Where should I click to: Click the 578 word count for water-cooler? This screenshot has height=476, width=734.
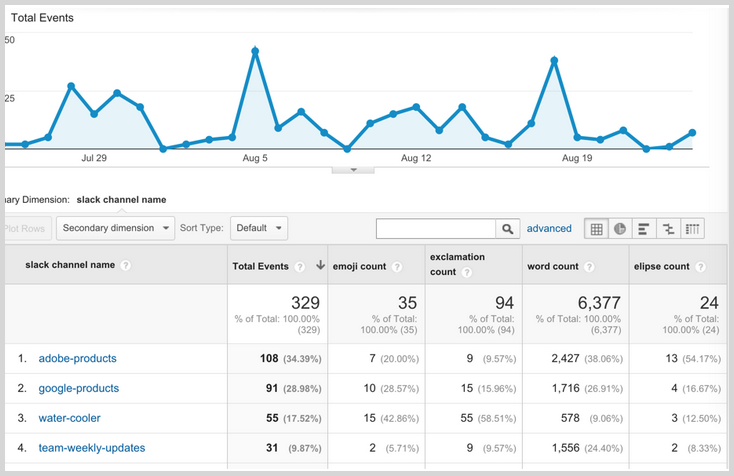[x=570, y=418]
